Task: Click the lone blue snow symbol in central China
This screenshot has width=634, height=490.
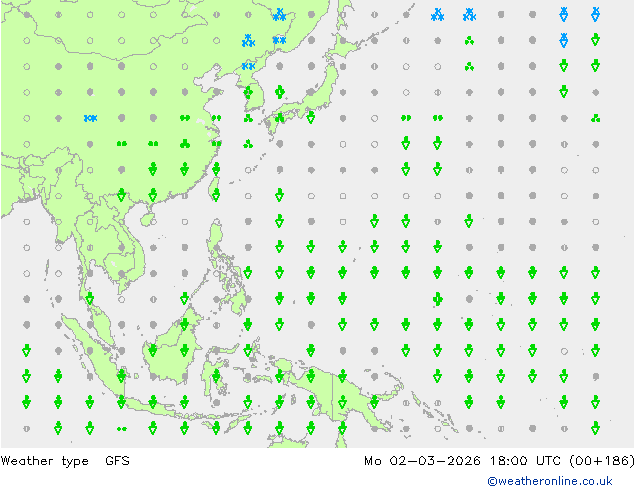Action: [x=90, y=118]
